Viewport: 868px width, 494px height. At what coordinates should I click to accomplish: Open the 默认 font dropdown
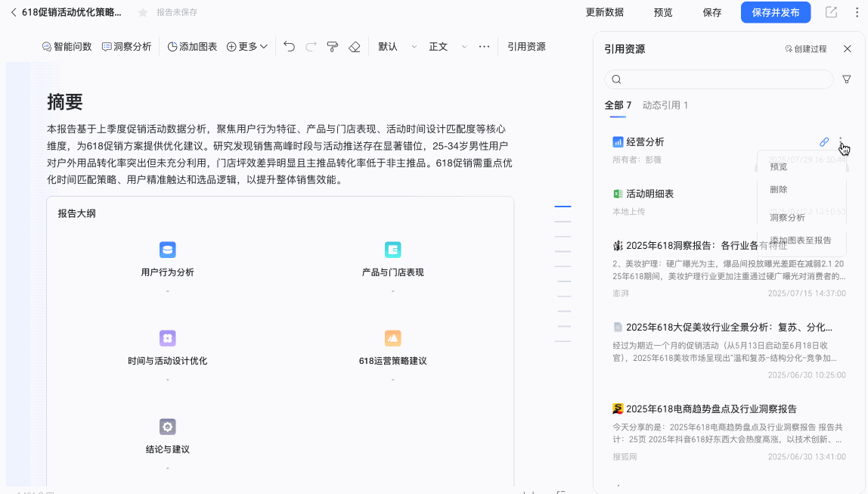(x=397, y=46)
